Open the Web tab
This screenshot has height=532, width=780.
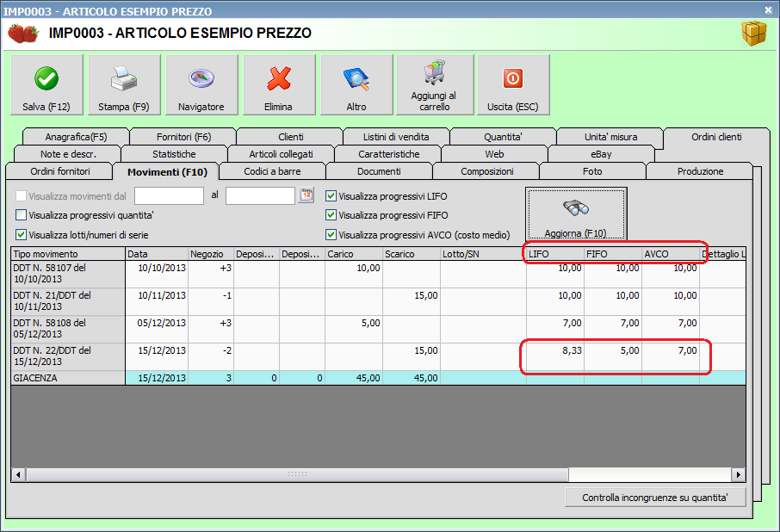point(494,154)
